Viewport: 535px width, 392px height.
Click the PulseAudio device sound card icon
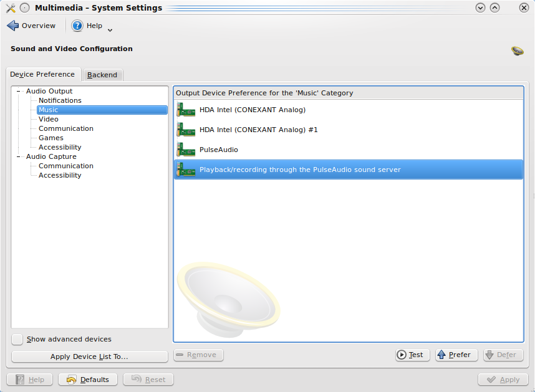coord(186,150)
